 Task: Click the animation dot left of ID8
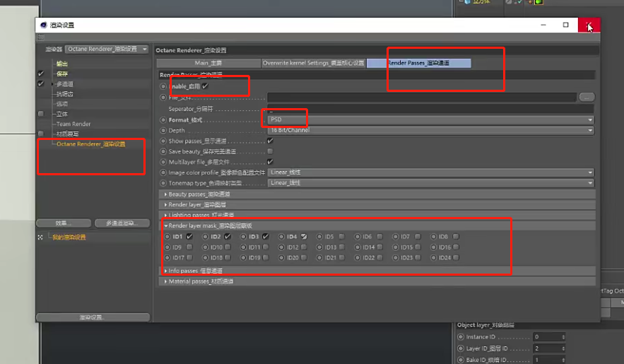click(x=433, y=236)
